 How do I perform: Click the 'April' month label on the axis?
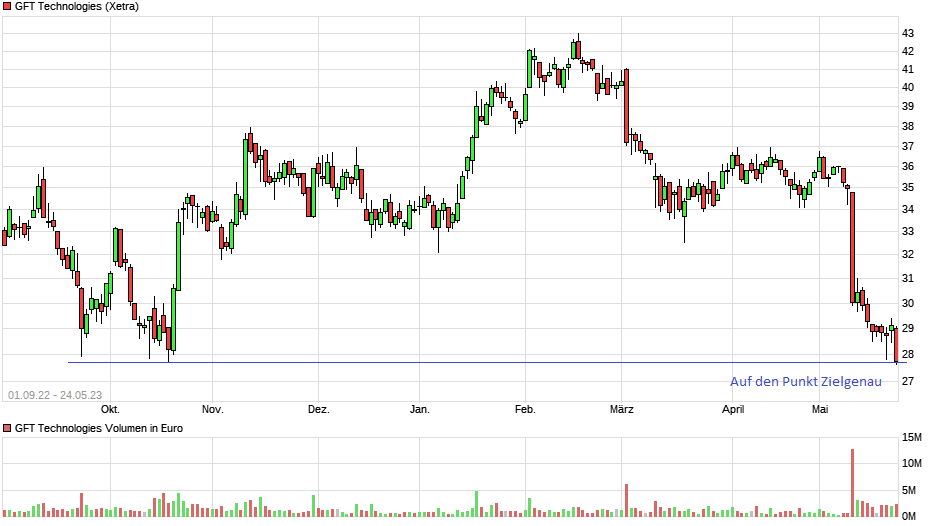click(x=733, y=410)
